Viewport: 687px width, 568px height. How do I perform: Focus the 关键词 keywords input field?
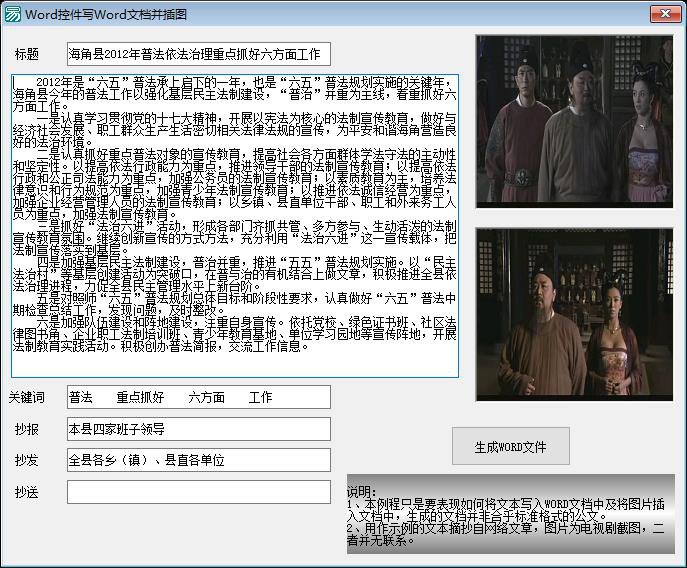click(198, 397)
